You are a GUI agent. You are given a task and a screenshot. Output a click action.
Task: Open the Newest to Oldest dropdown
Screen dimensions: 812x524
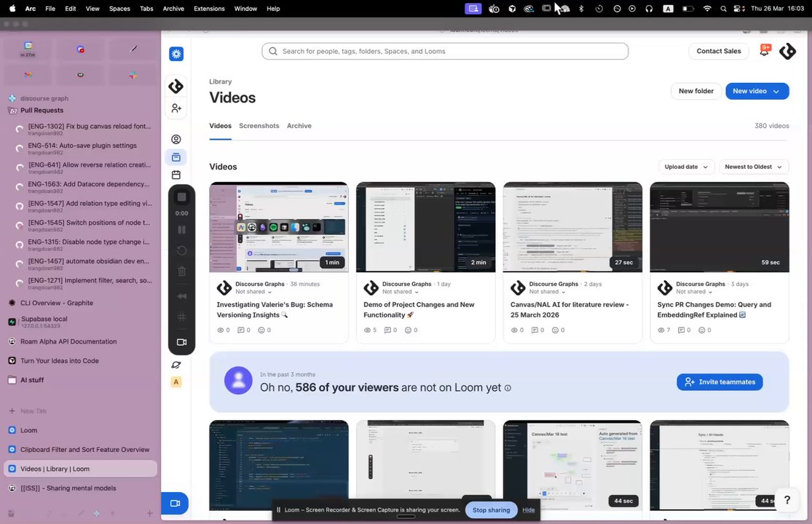pos(754,167)
